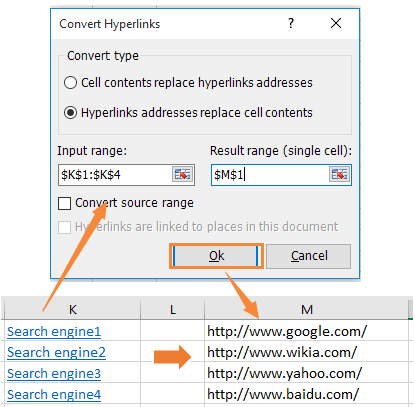Image resolution: width=415 pixels, height=407 pixels.
Task: Select the cell containing http://www.google.com/
Action: point(306,331)
